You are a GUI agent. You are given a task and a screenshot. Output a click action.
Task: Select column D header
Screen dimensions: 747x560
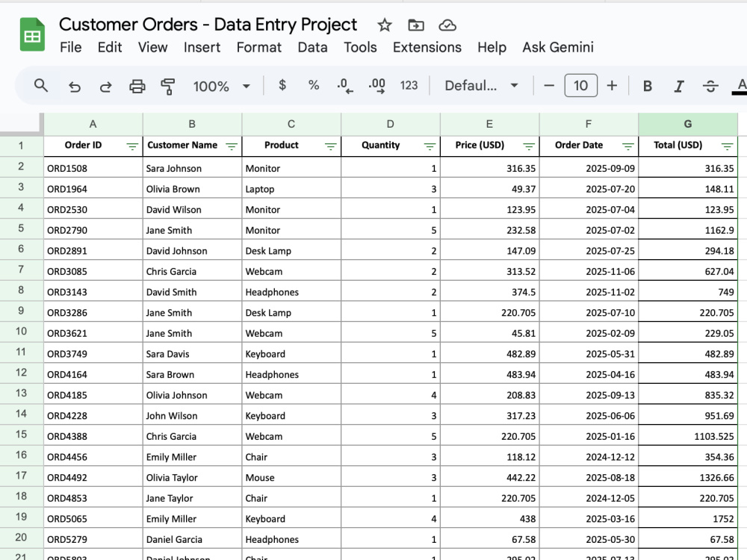click(x=390, y=124)
